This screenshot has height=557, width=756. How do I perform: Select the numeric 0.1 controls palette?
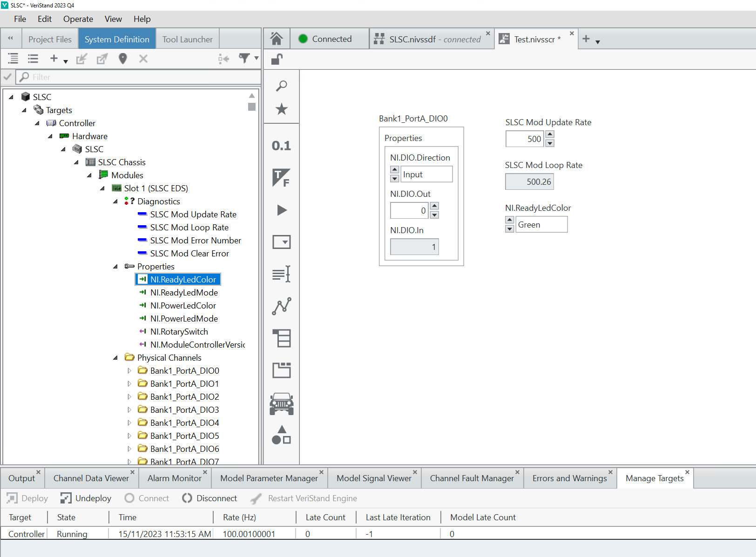(281, 146)
